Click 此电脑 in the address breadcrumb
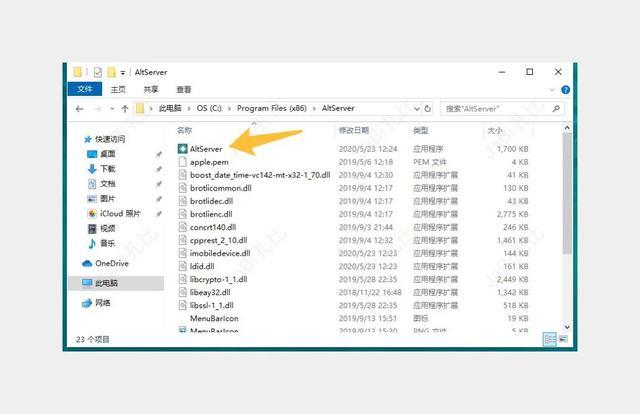 coord(170,108)
